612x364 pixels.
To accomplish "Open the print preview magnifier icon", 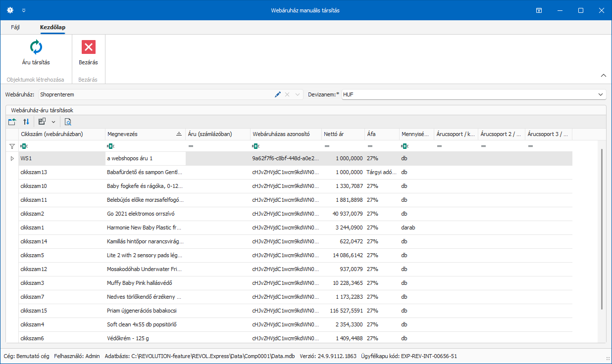I will pos(68,122).
